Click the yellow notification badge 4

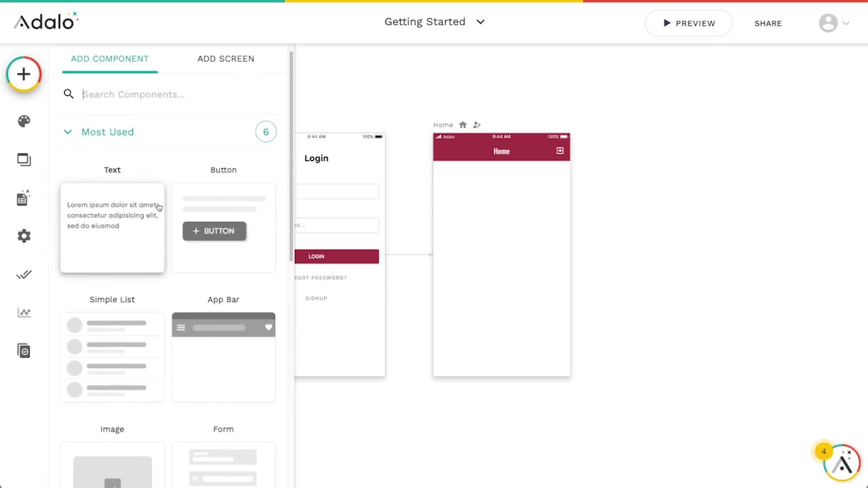(x=824, y=451)
